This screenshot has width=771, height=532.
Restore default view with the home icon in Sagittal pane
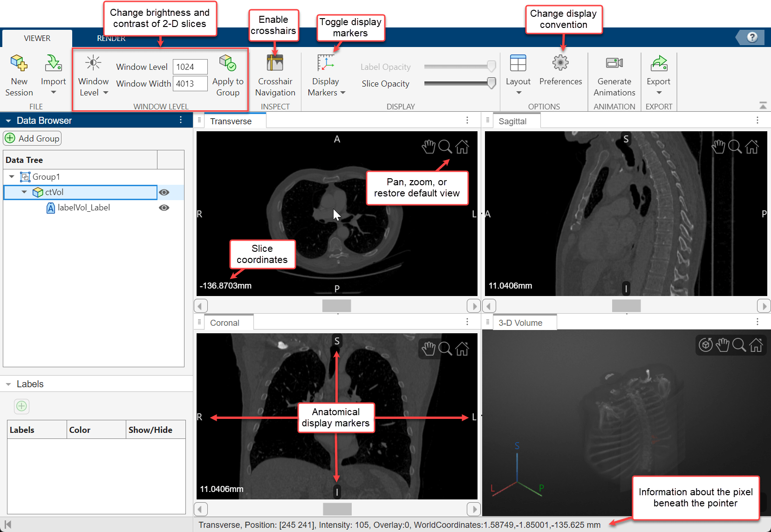tap(752, 147)
